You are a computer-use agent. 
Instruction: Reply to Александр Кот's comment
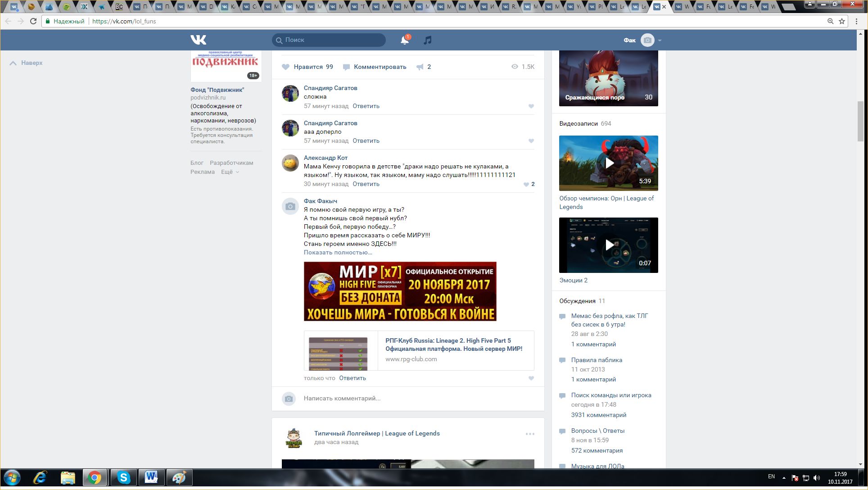tap(366, 184)
